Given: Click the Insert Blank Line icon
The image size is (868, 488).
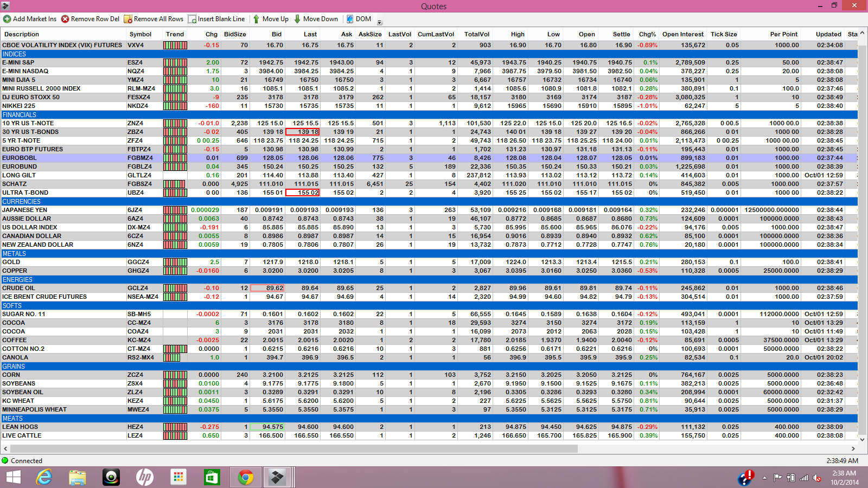Looking at the screenshot, I should [x=192, y=19].
